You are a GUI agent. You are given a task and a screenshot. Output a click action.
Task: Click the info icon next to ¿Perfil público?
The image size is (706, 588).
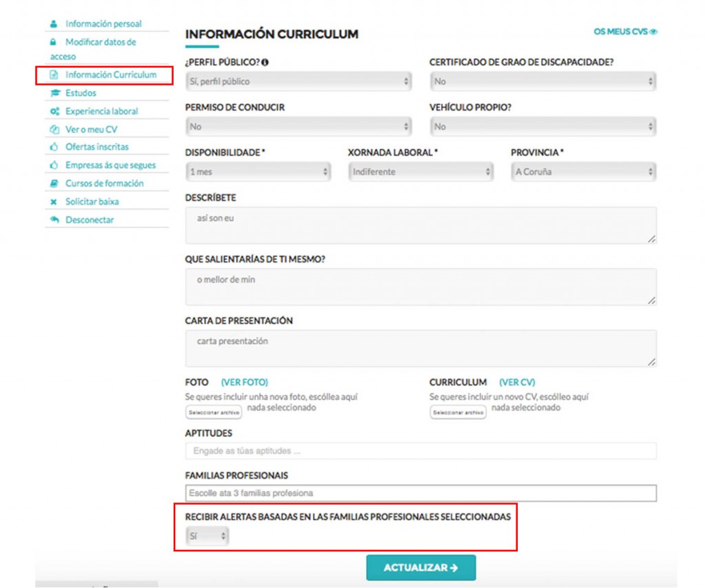click(265, 62)
